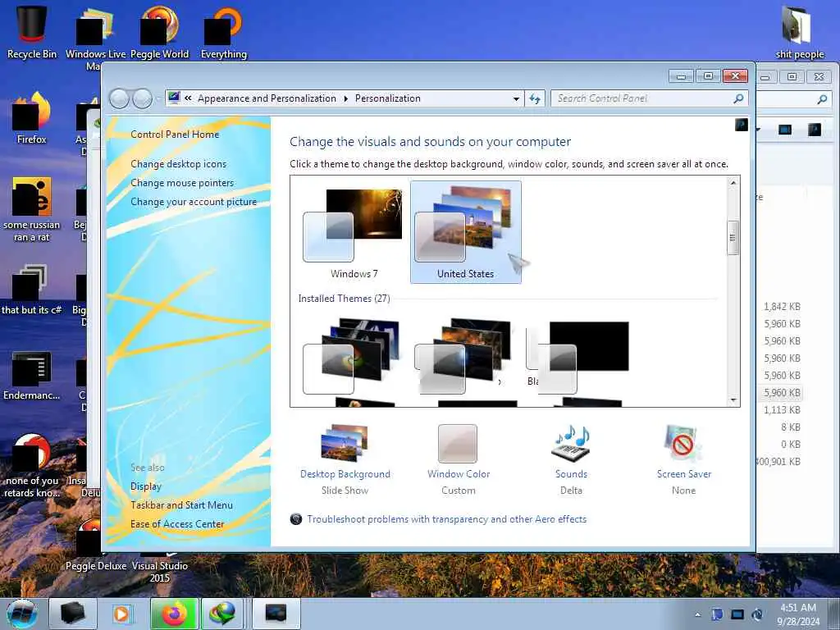Screen dimensions: 840x630
Task: Select the black installed theme thumbnail
Action: pyautogui.click(x=577, y=356)
